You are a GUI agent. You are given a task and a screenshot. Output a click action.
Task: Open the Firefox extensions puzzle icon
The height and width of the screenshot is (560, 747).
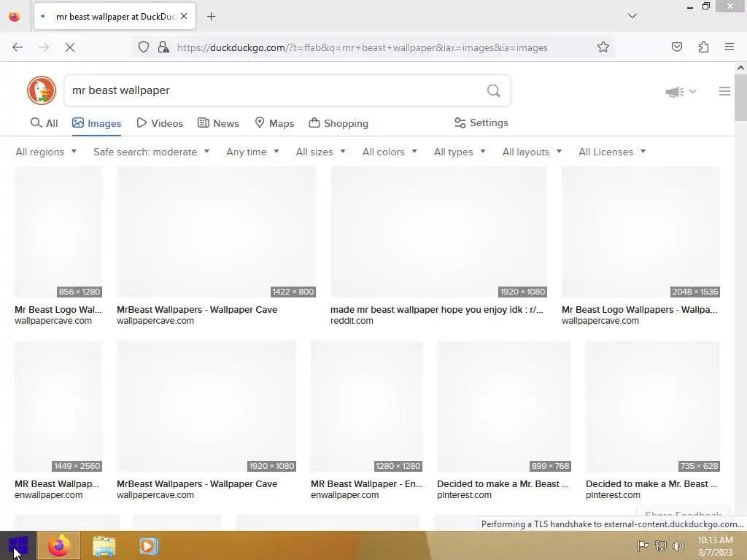pyautogui.click(x=703, y=47)
